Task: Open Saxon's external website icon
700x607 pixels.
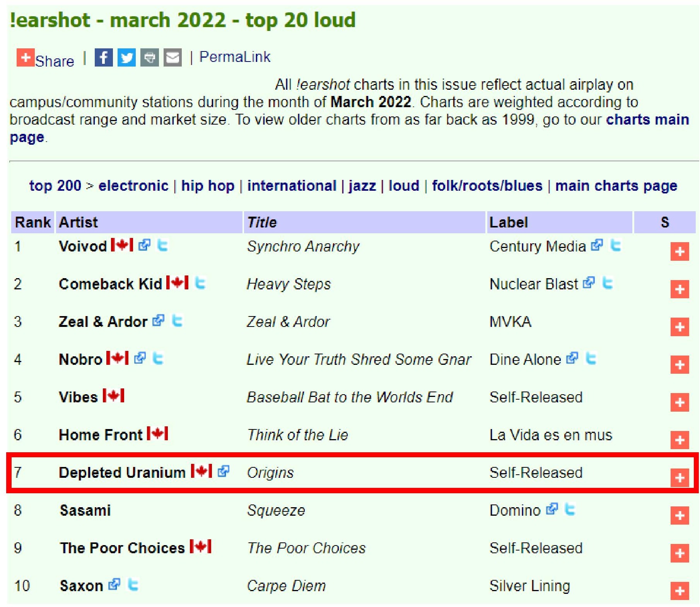Action: pos(114,584)
